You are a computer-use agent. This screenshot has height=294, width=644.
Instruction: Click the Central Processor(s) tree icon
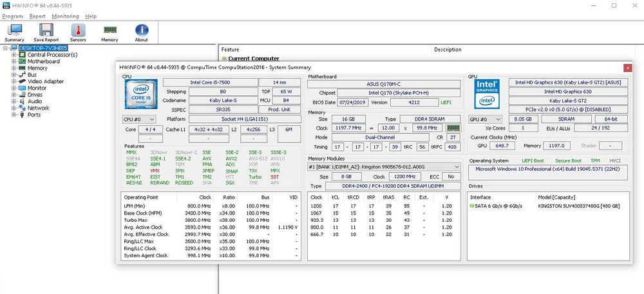click(21, 55)
